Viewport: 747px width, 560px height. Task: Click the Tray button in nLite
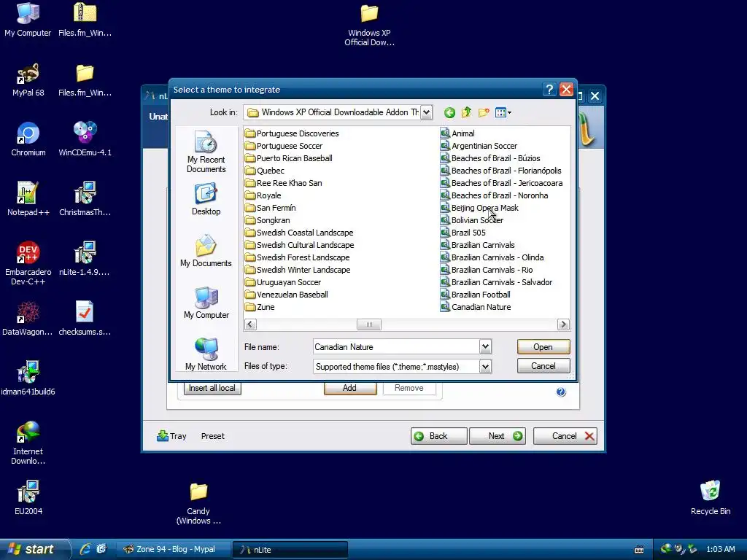point(171,436)
